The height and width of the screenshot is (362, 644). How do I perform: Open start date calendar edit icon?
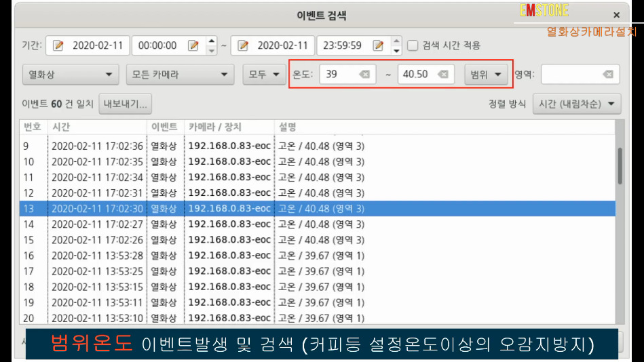58,45
